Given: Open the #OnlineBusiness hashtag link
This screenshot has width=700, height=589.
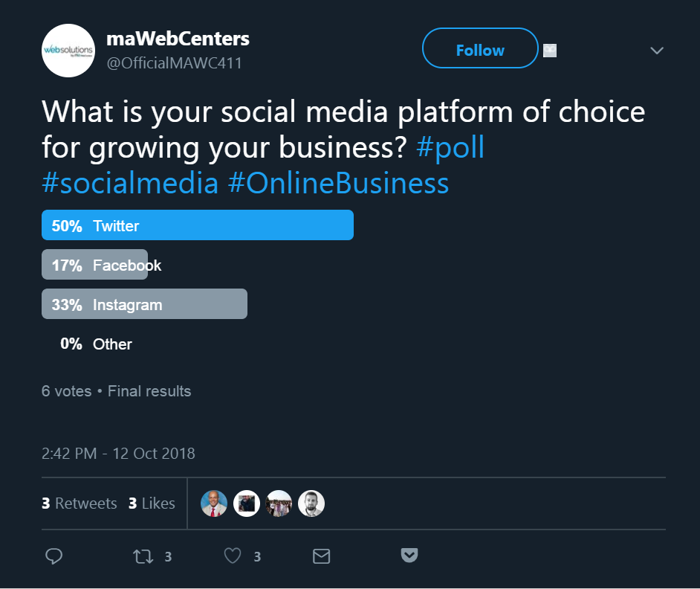Looking at the screenshot, I should [x=337, y=182].
